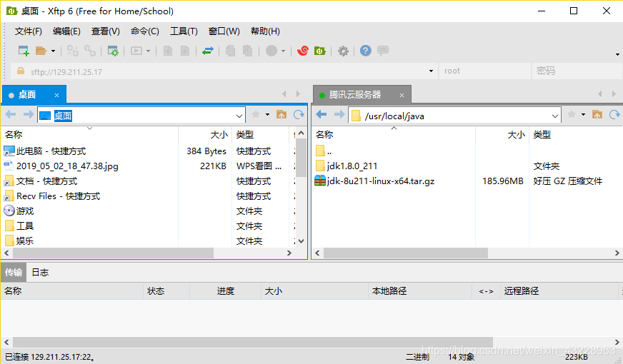623x364 pixels.
Task: Expand the transfer-mode dropdown arrow
Action: tap(284, 51)
